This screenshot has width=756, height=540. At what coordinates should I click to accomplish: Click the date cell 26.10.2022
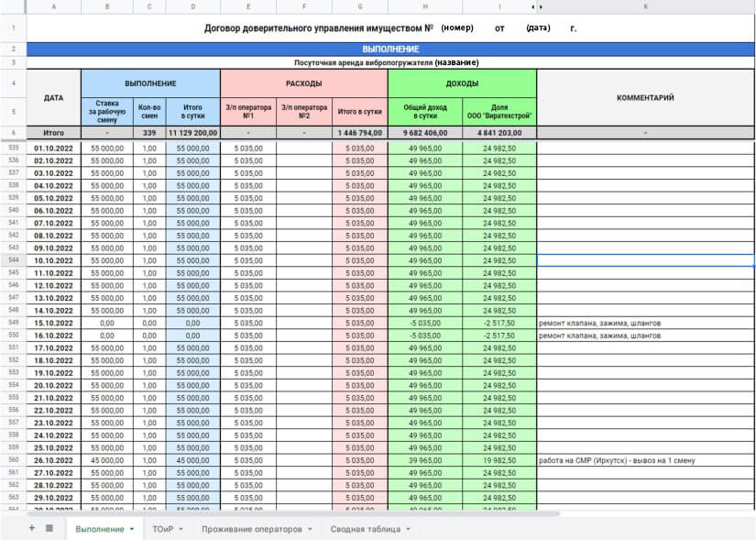click(53, 460)
